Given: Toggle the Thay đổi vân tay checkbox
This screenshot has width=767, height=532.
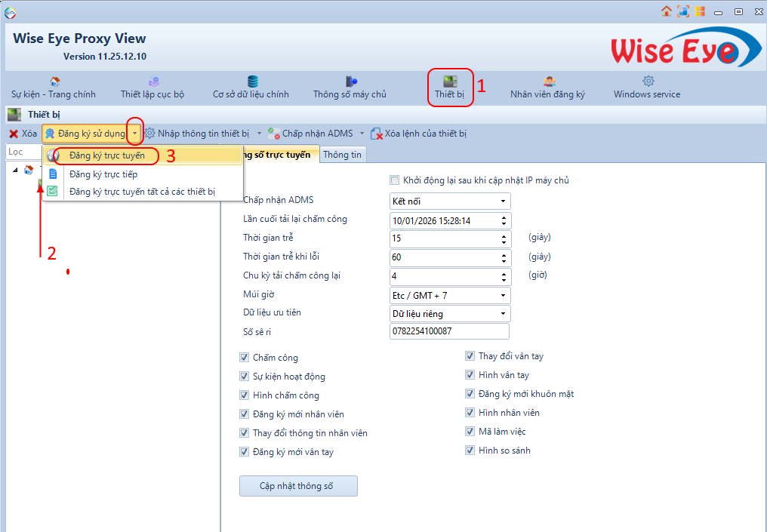Looking at the screenshot, I should point(470,355).
